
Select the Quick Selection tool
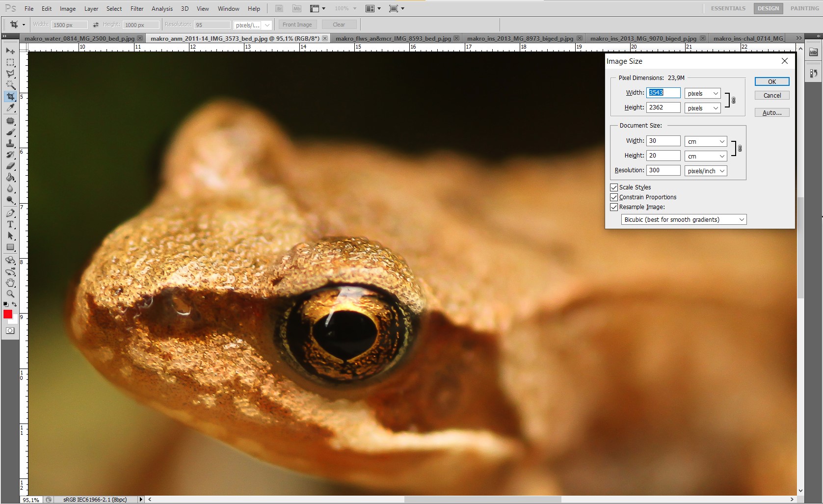tap(10, 85)
